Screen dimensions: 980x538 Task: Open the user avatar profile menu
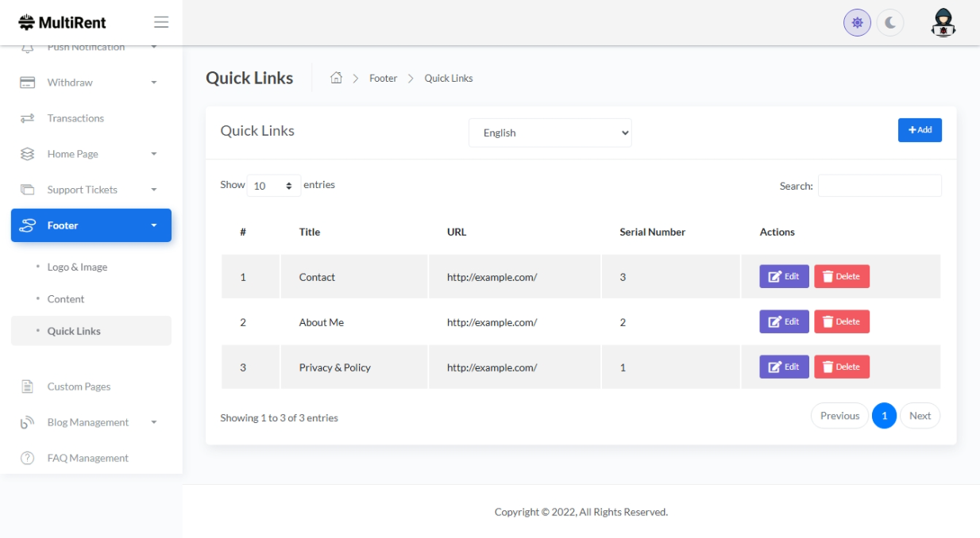pyautogui.click(x=943, y=23)
